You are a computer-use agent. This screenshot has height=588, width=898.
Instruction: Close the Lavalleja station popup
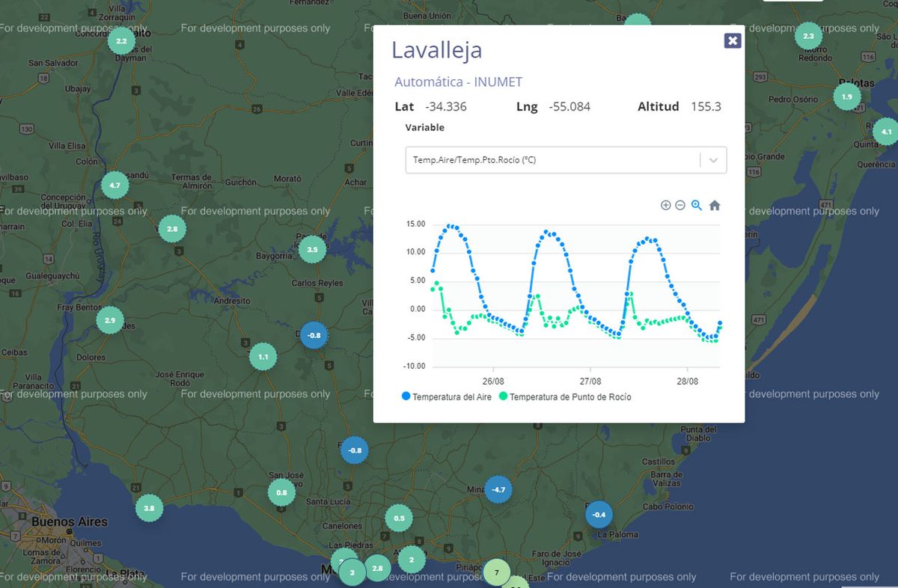pos(733,40)
